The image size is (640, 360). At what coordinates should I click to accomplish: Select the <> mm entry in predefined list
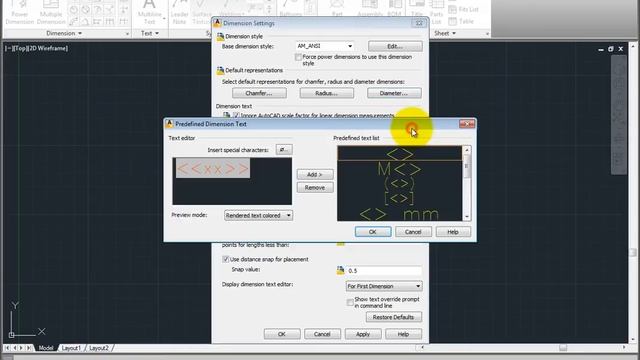tap(400, 214)
